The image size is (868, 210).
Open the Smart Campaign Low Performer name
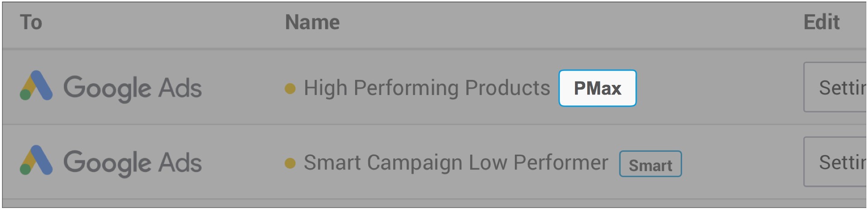click(456, 163)
